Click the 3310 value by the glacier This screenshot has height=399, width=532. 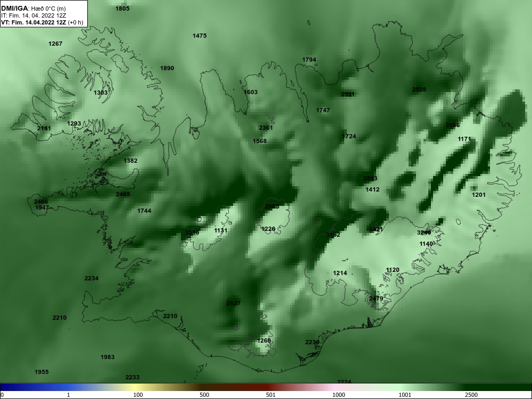tap(192, 233)
